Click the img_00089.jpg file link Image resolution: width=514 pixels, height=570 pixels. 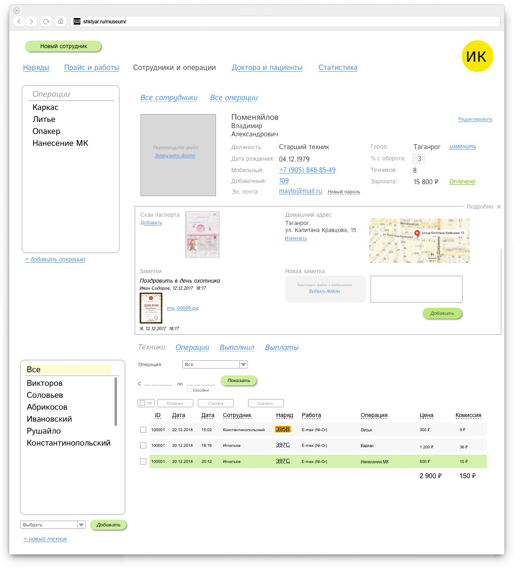click(183, 308)
